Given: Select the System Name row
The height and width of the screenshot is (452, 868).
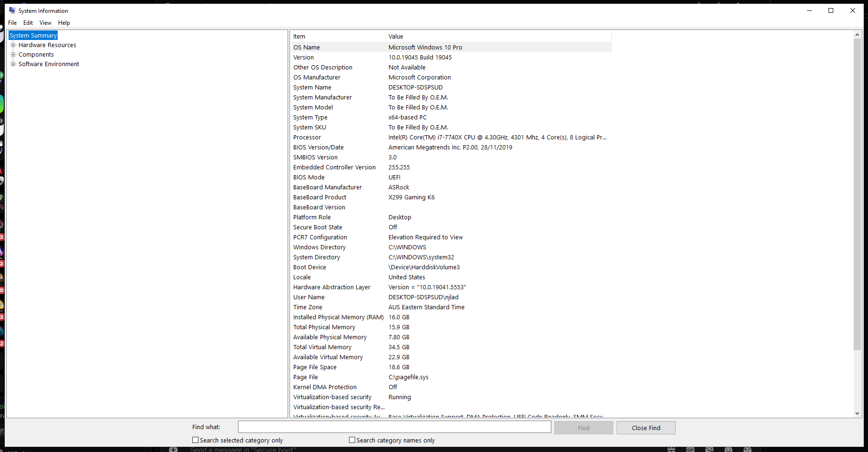Looking at the screenshot, I should point(452,88).
